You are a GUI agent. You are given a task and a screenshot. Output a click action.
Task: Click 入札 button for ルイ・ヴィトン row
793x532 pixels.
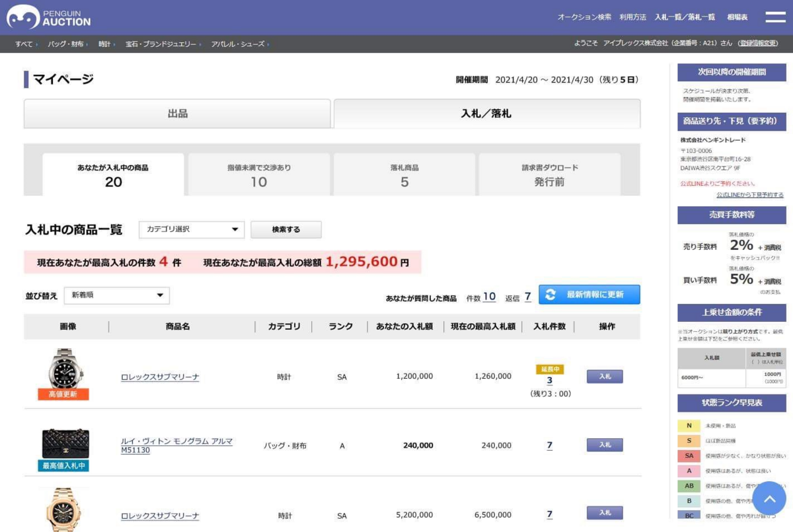[605, 445]
